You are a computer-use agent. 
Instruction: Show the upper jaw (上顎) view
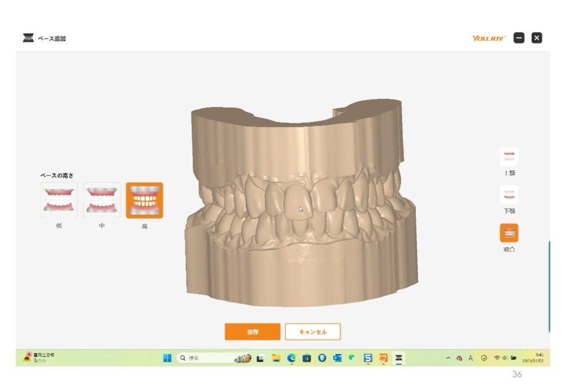pyautogui.click(x=509, y=157)
